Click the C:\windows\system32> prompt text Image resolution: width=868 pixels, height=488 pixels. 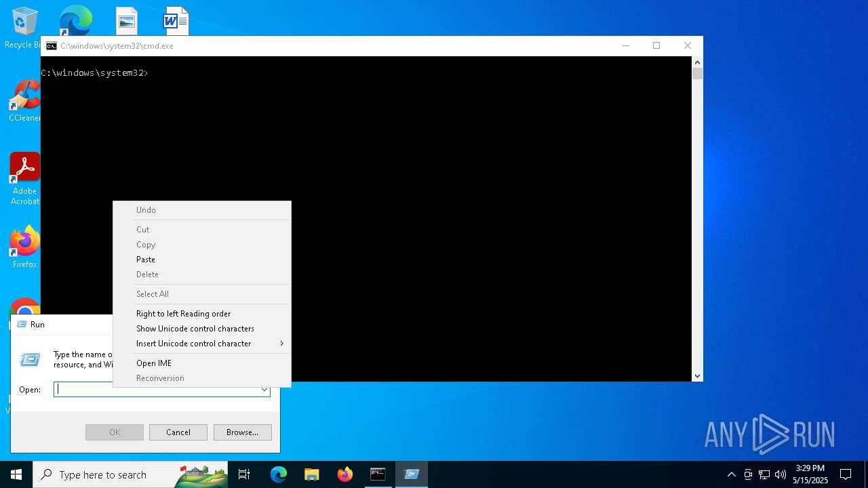pyautogui.click(x=94, y=73)
